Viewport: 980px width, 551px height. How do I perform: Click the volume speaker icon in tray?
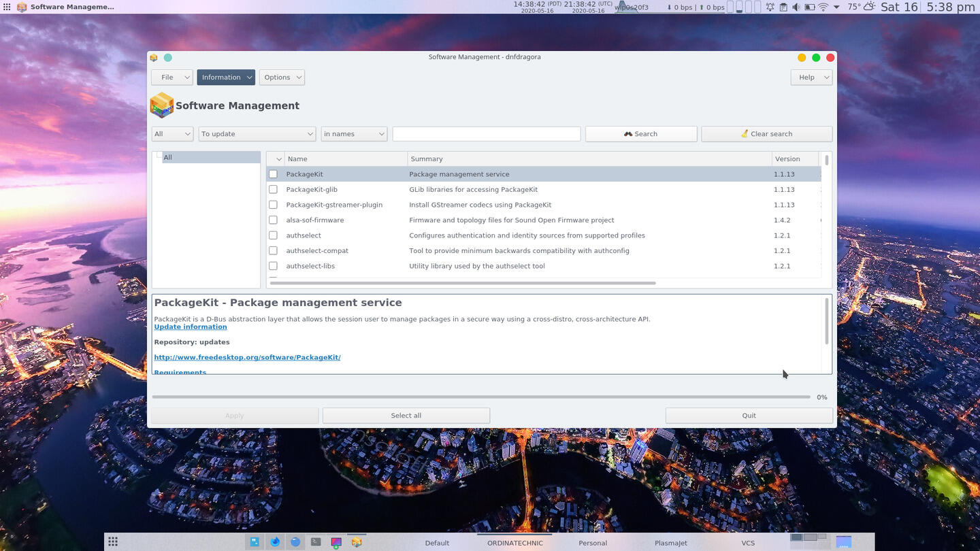click(x=796, y=7)
